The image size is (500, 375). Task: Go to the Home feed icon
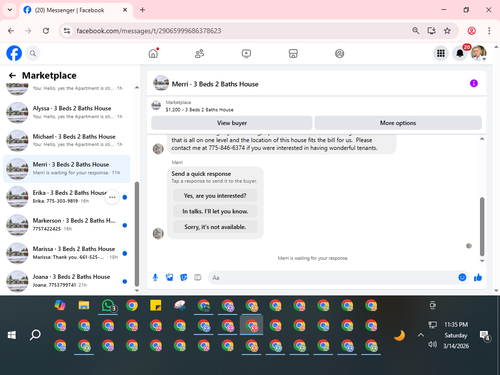click(x=153, y=53)
